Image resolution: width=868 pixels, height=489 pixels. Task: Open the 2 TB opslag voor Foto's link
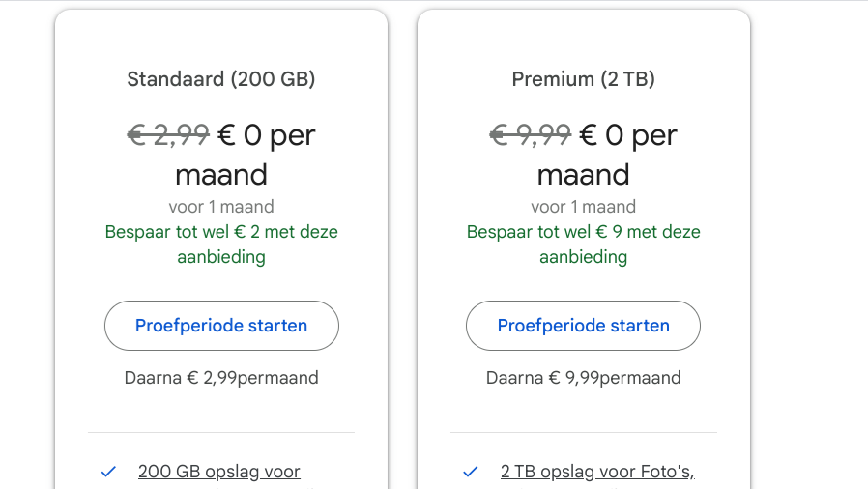[597, 472]
